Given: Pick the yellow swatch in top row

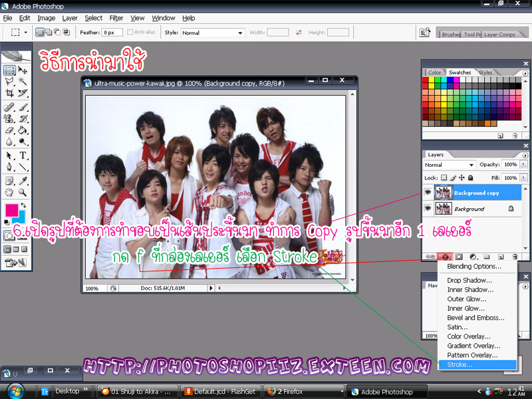Looking at the screenshot, I should point(431,80).
